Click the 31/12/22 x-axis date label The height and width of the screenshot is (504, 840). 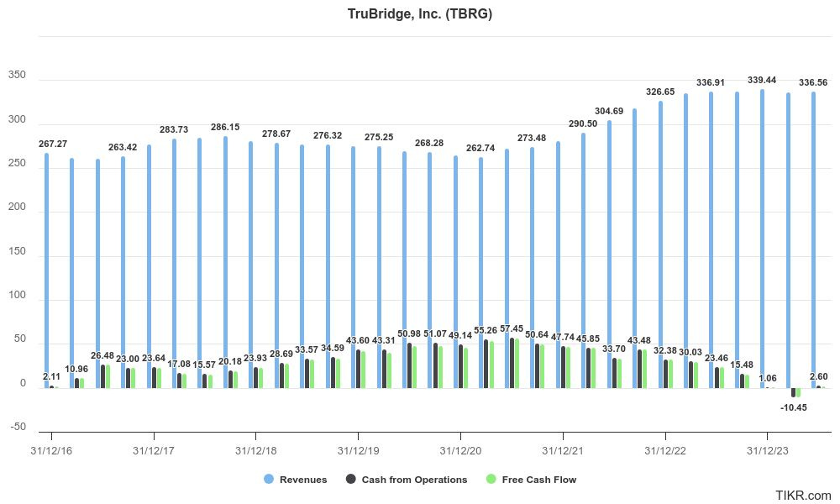[664, 451]
